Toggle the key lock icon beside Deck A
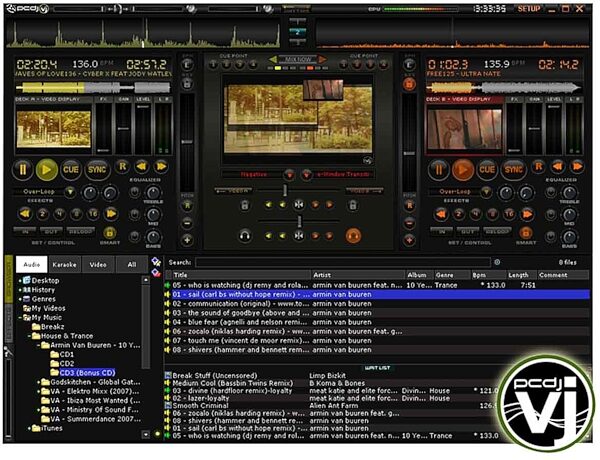 [187, 83]
